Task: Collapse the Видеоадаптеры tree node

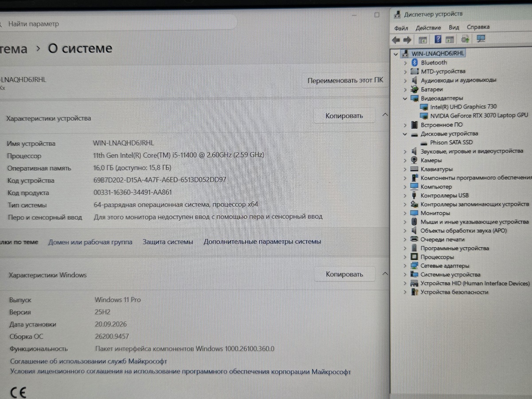Action: pyautogui.click(x=405, y=98)
